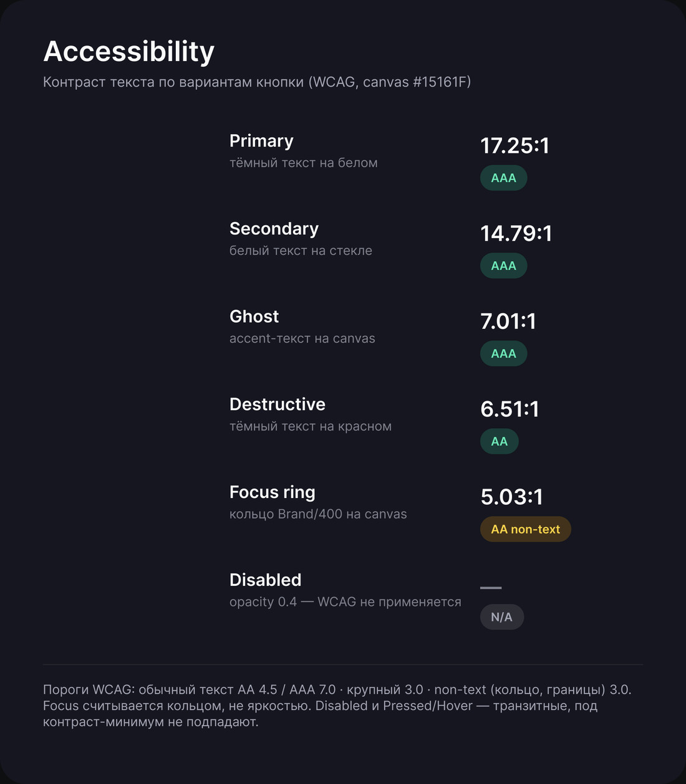Click the 5.03:1 contrast value
This screenshot has width=686, height=784.
(x=512, y=497)
